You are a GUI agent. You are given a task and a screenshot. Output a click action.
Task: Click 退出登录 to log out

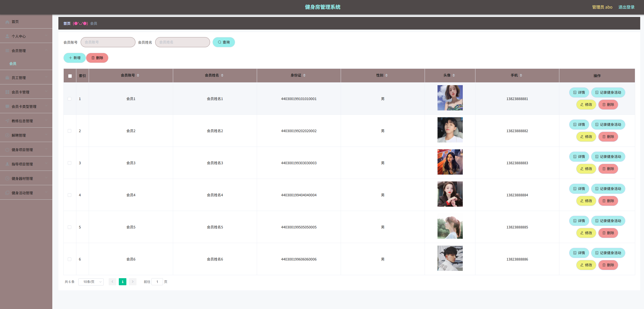[x=626, y=7]
